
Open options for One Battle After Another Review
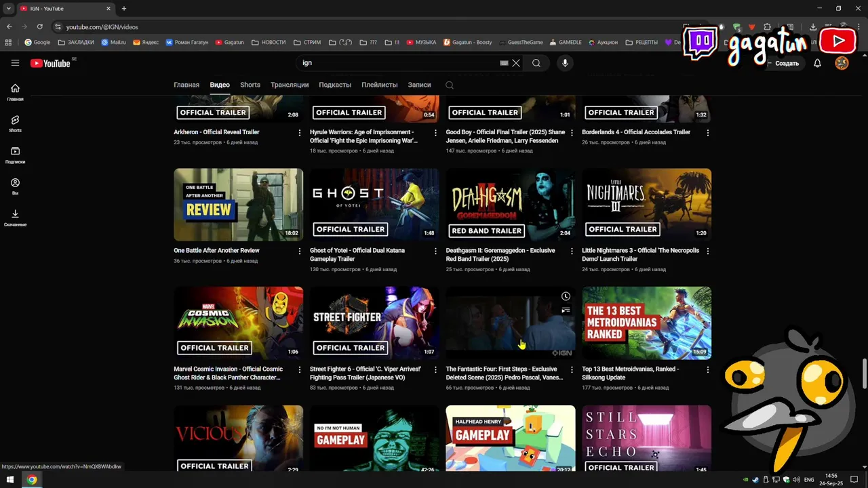coord(300,251)
